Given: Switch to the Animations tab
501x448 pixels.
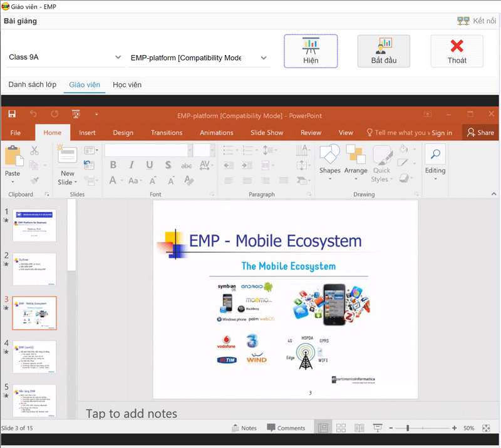Looking at the screenshot, I should pos(217,133).
